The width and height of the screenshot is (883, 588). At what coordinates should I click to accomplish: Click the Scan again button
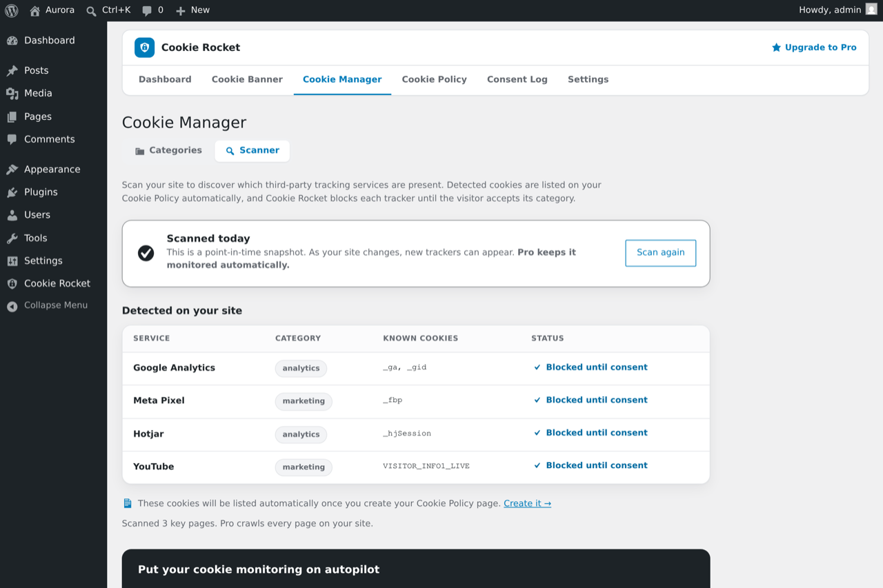tap(661, 253)
